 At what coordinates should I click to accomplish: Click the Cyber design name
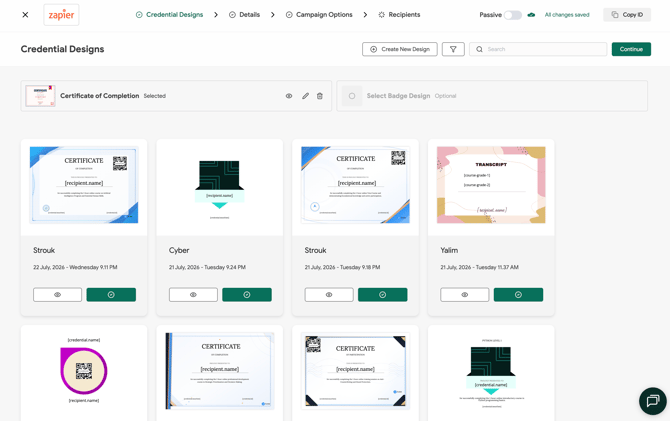tap(179, 250)
